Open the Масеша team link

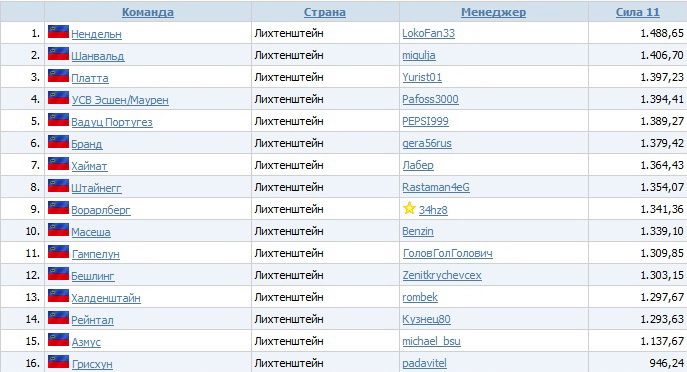click(x=91, y=232)
